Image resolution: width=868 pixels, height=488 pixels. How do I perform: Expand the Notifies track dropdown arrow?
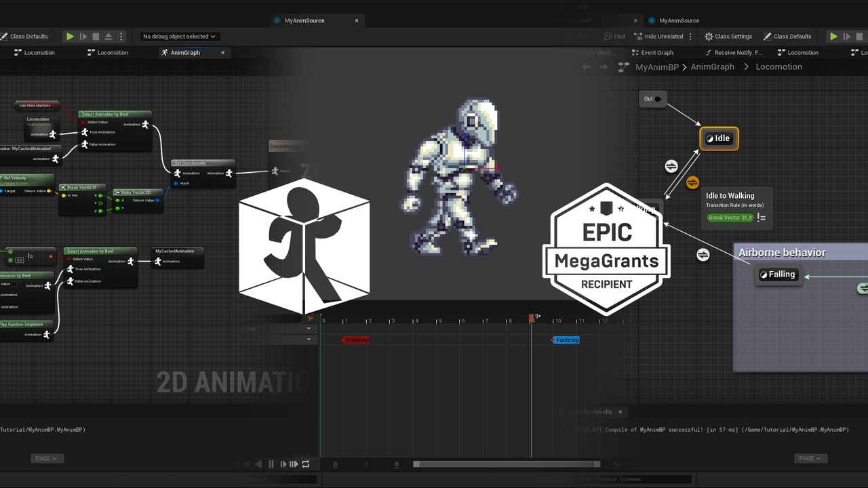[x=309, y=329]
